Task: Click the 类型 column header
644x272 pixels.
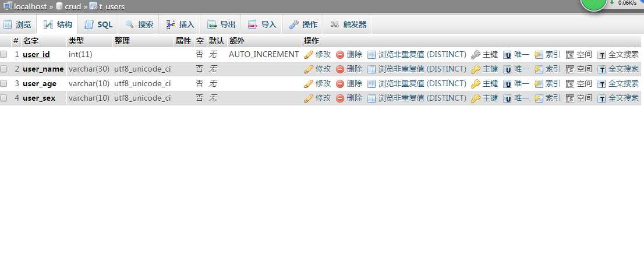Action: (x=76, y=41)
